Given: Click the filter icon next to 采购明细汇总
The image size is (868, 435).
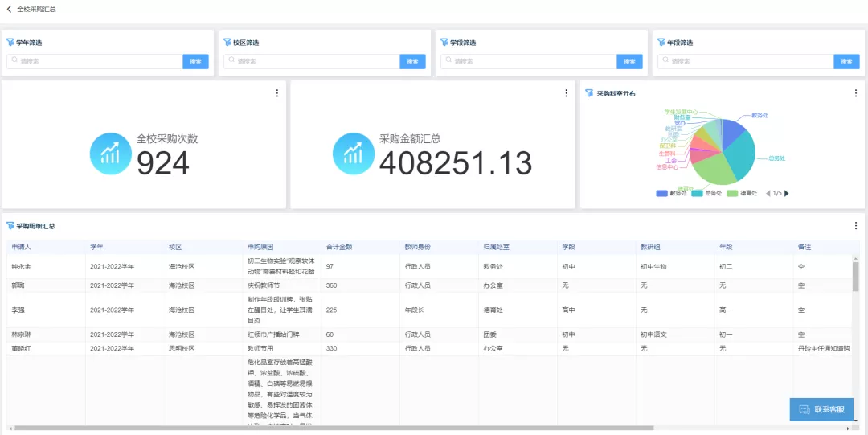Looking at the screenshot, I should coord(10,226).
